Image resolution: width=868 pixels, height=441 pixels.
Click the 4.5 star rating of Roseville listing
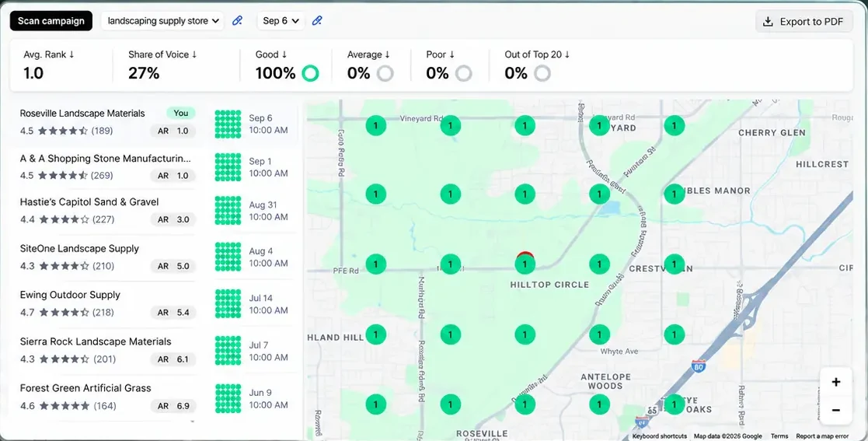pyautogui.click(x=54, y=131)
